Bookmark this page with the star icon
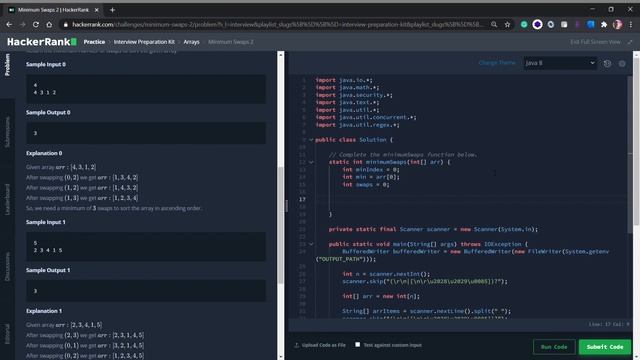Image resolution: width=640 pixels, height=360 pixels. coord(507,24)
